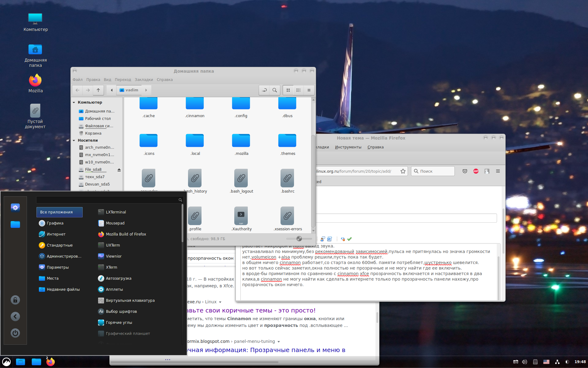588x368 pixels.
Task: Go up to parent folder
Action: click(x=98, y=90)
